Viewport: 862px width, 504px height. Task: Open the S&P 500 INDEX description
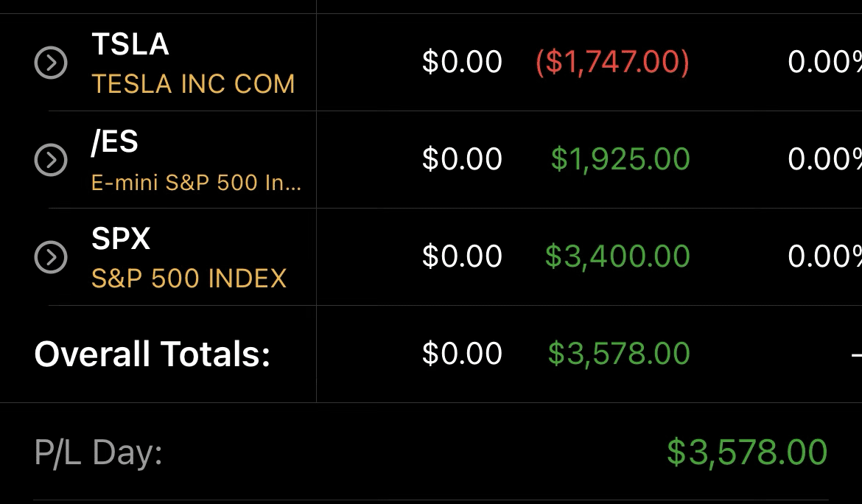click(189, 279)
